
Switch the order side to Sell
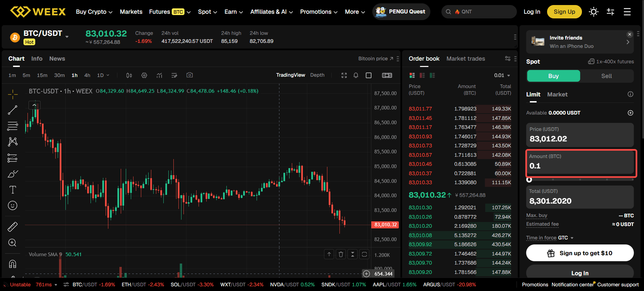click(x=606, y=76)
